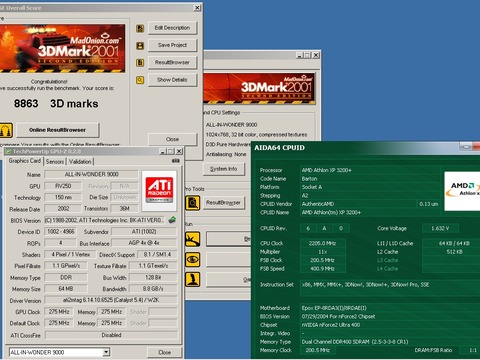
Task: Click the GPU field showing RV250
Action: tap(63, 186)
